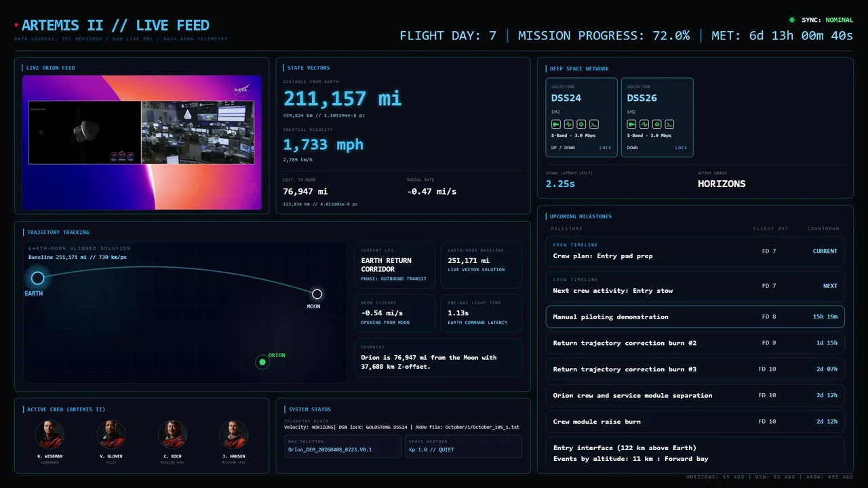Select the DSS24 antenna card title

(x=566, y=98)
